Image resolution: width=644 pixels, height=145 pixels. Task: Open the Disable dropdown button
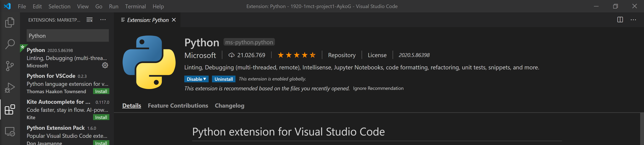click(x=196, y=79)
